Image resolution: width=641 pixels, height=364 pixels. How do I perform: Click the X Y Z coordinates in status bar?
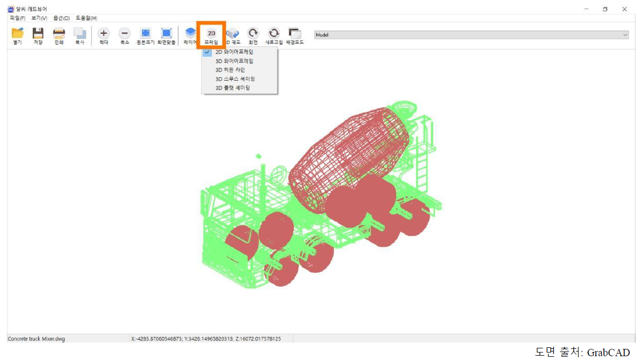tap(206, 339)
